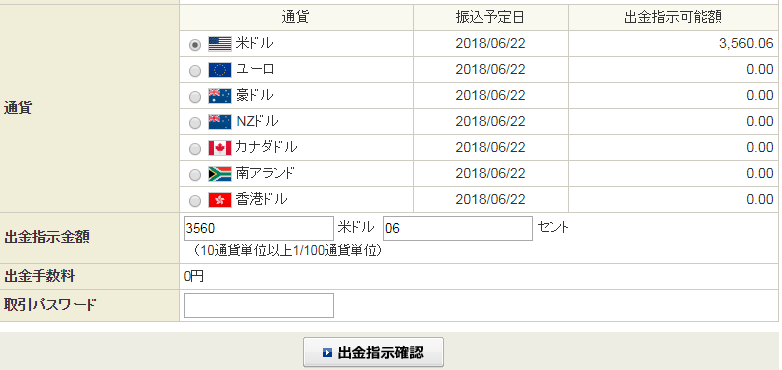Select the ユーロ radio button

click(195, 71)
